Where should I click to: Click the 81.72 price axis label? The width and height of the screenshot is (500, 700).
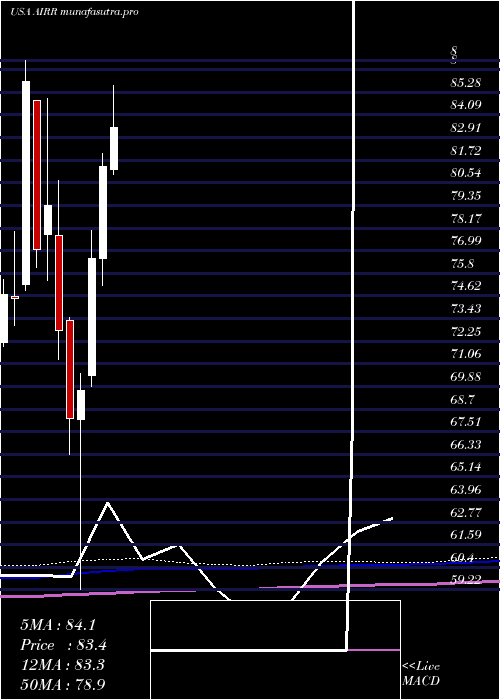pos(466,151)
